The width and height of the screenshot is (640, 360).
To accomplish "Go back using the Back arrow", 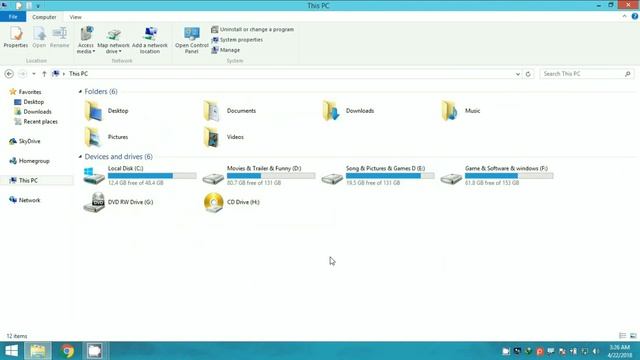I will pyautogui.click(x=9, y=74).
